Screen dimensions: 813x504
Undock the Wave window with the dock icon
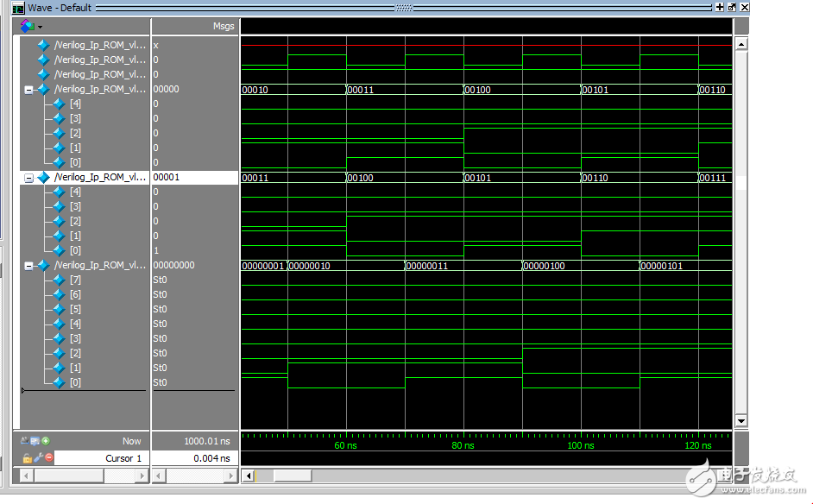[732, 7]
